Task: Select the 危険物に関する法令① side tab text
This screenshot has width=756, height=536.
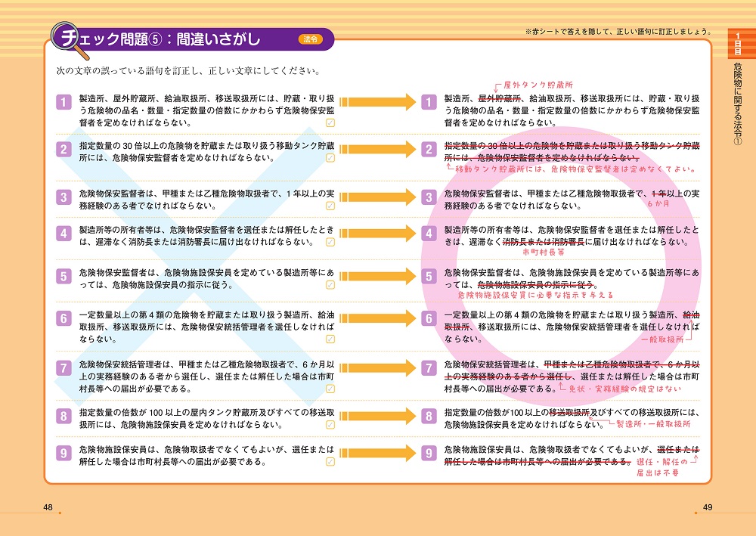Action: [x=738, y=103]
